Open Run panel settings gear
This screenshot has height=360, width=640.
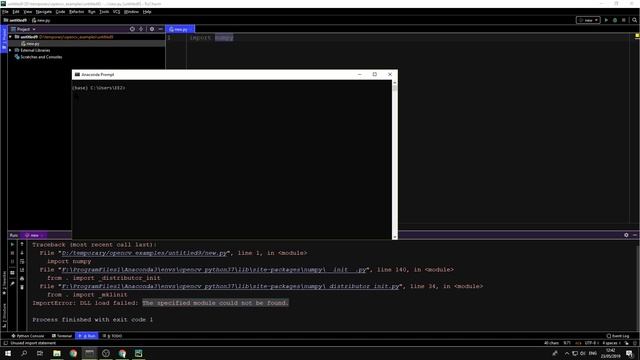pyautogui.click(x=626, y=235)
